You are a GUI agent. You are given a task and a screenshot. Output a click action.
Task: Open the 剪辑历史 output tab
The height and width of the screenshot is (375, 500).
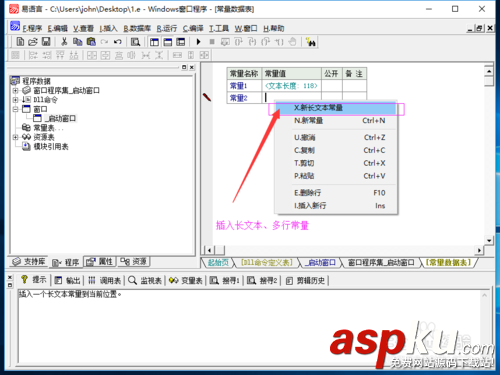[306, 281]
